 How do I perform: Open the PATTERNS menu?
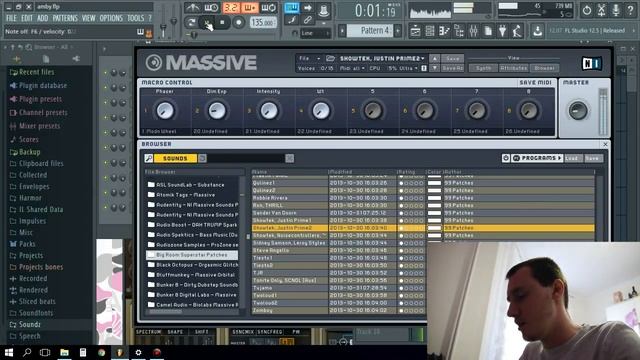[65, 18]
